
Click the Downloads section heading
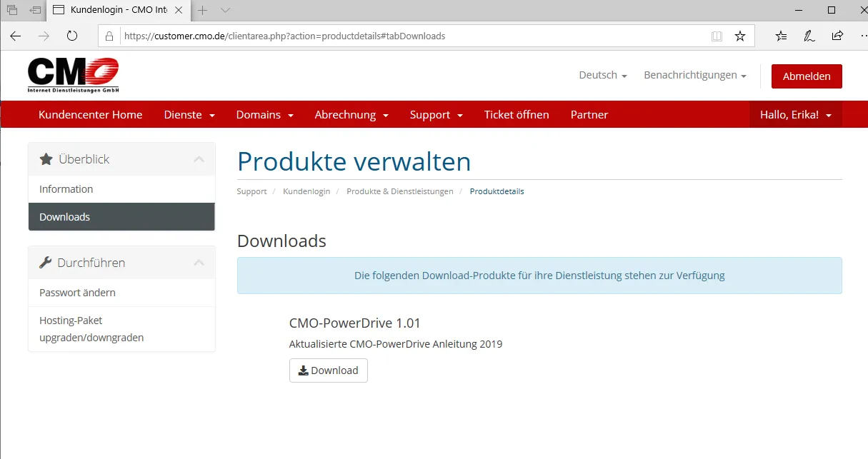pos(281,241)
